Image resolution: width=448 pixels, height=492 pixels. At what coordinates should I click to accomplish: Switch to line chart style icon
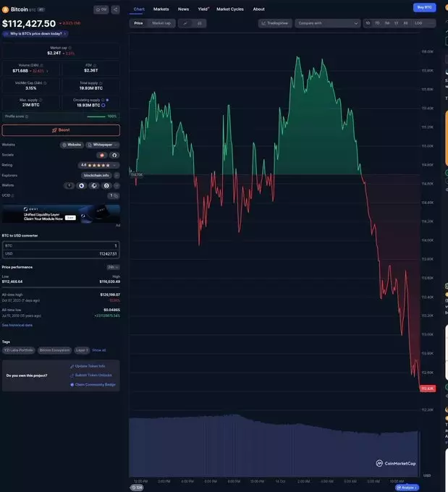coord(185,23)
